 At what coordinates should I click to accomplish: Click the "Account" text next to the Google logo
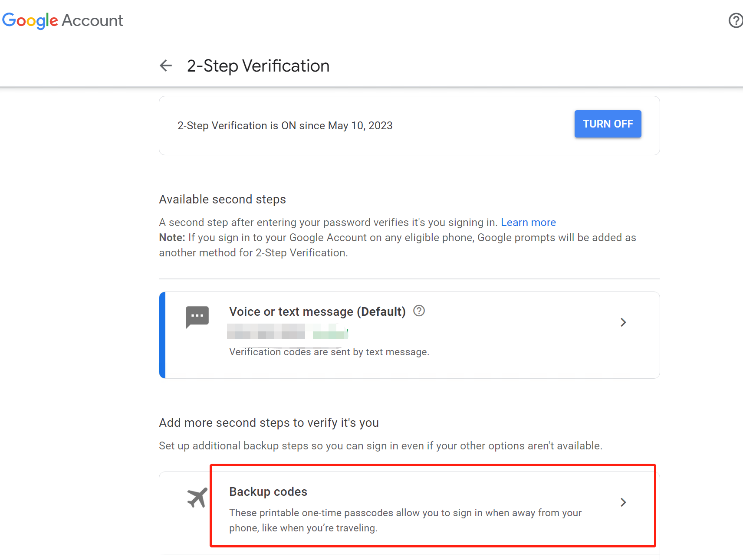pos(92,20)
